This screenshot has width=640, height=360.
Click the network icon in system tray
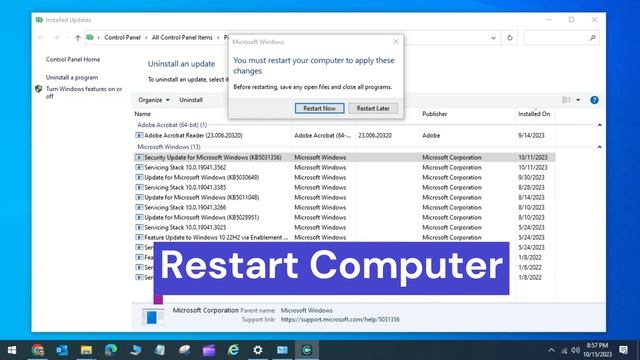tap(564, 350)
